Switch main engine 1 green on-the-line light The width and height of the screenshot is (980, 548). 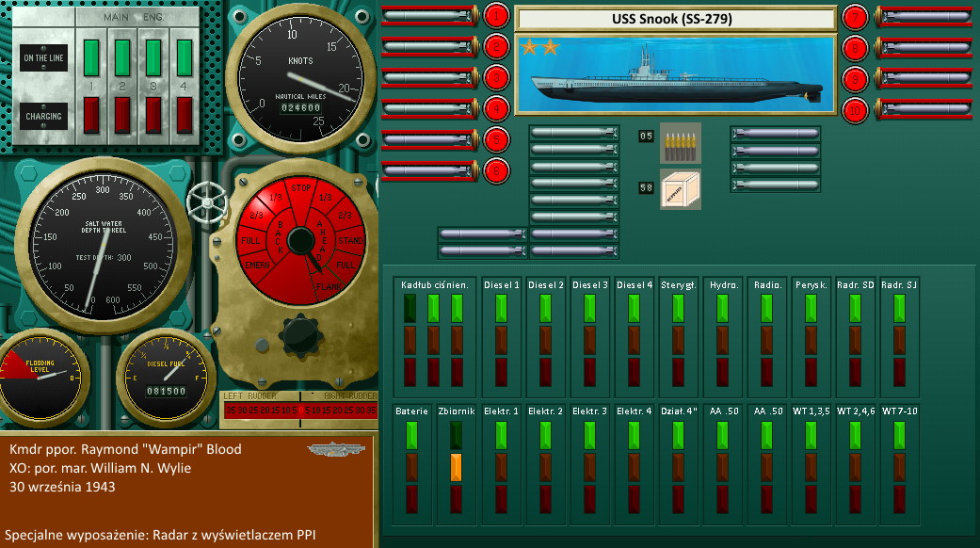tap(91, 56)
